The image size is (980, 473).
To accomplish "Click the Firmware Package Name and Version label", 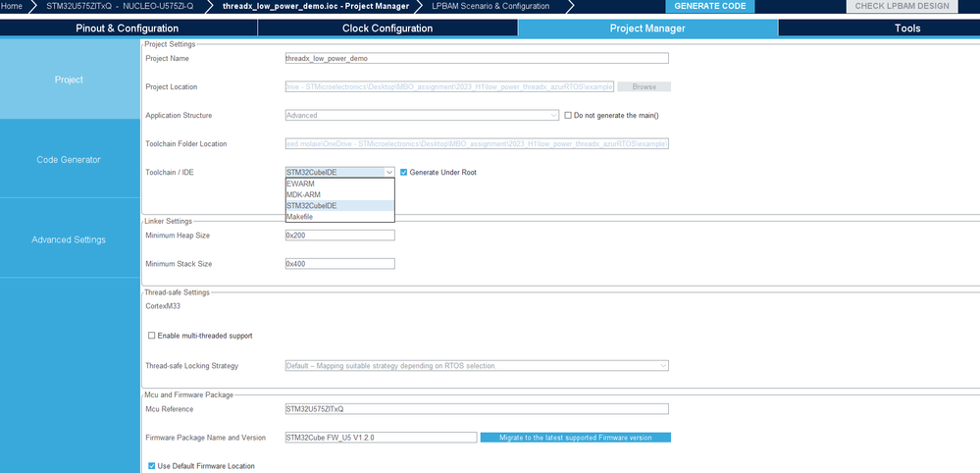I will pyautogui.click(x=206, y=438).
